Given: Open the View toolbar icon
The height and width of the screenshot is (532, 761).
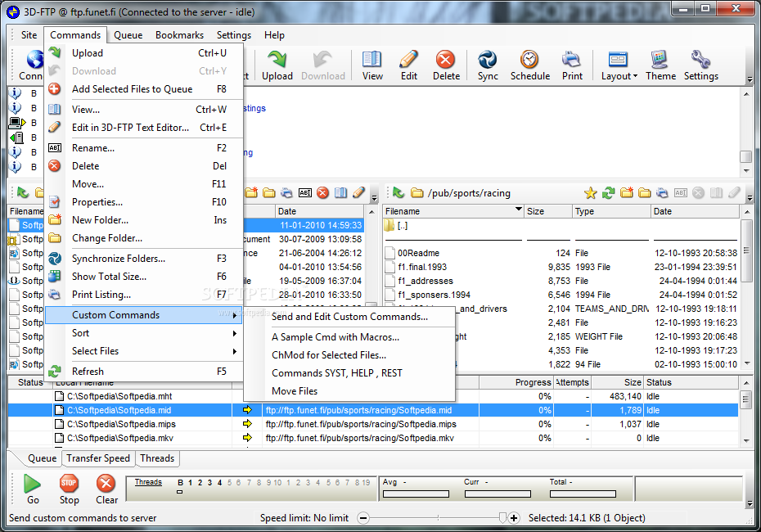Looking at the screenshot, I should point(372,65).
